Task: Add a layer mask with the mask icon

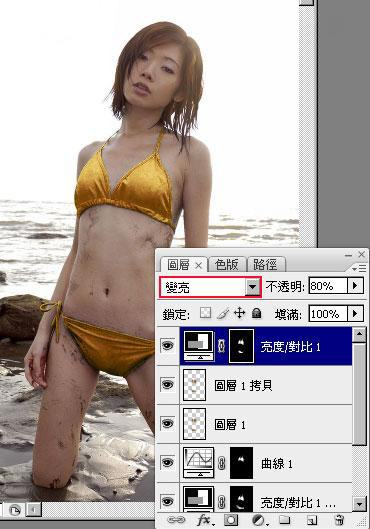Action: [231, 520]
